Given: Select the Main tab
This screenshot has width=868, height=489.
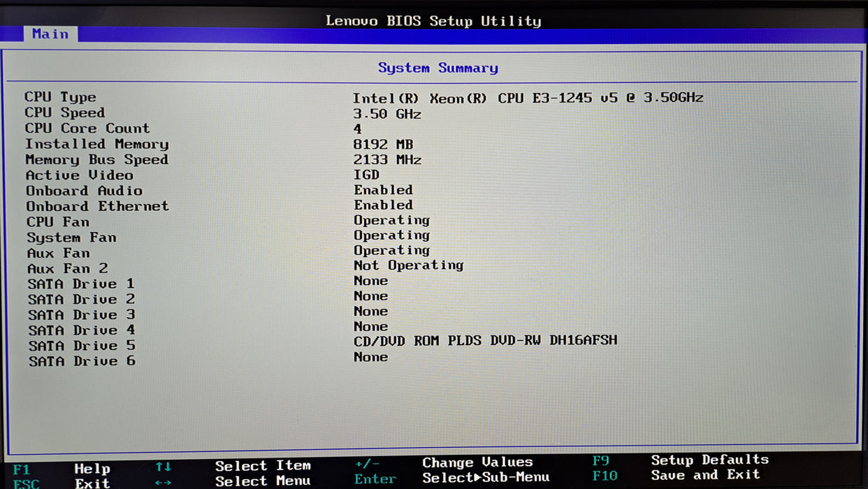Looking at the screenshot, I should 50,34.
